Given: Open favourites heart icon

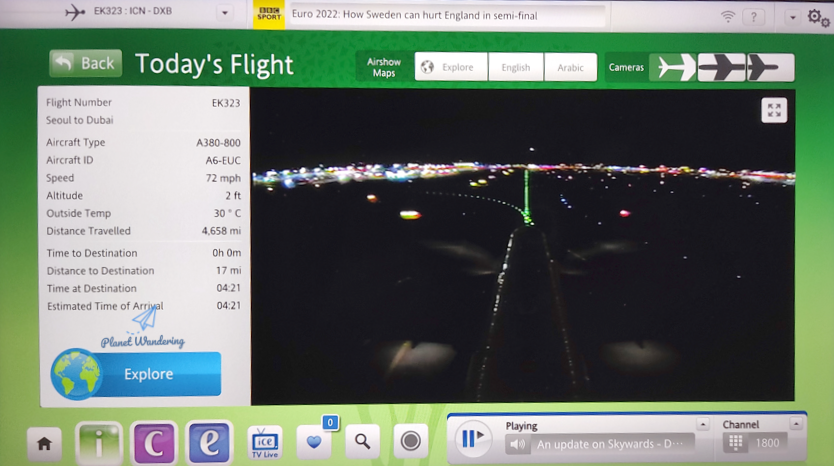Looking at the screenshot, I should (314, 442).
